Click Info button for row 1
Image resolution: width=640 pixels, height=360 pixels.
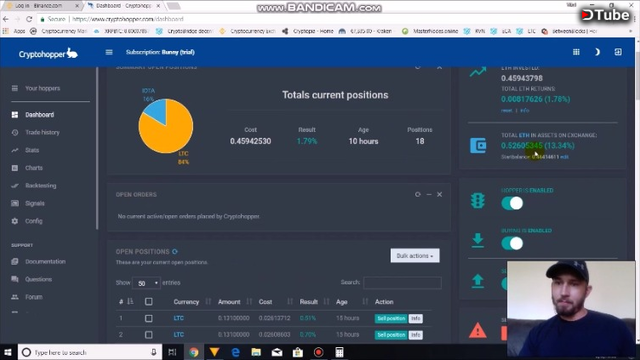(416, 318)
